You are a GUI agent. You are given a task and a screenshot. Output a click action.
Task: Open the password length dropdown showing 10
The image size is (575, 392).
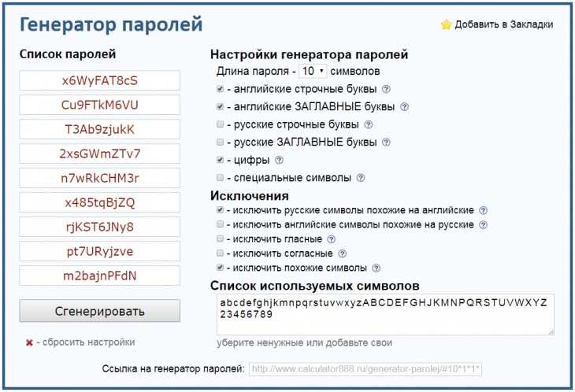[x=313, y=71]
